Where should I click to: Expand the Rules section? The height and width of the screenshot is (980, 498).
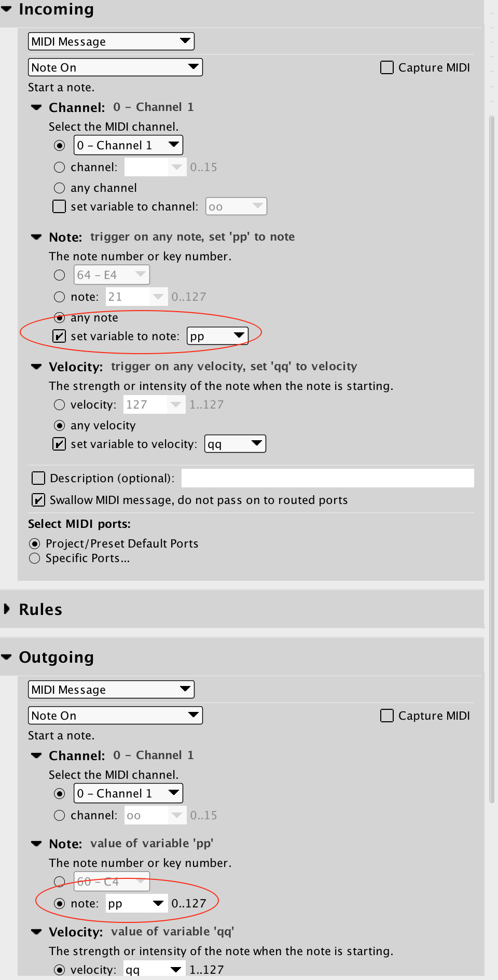7,609
